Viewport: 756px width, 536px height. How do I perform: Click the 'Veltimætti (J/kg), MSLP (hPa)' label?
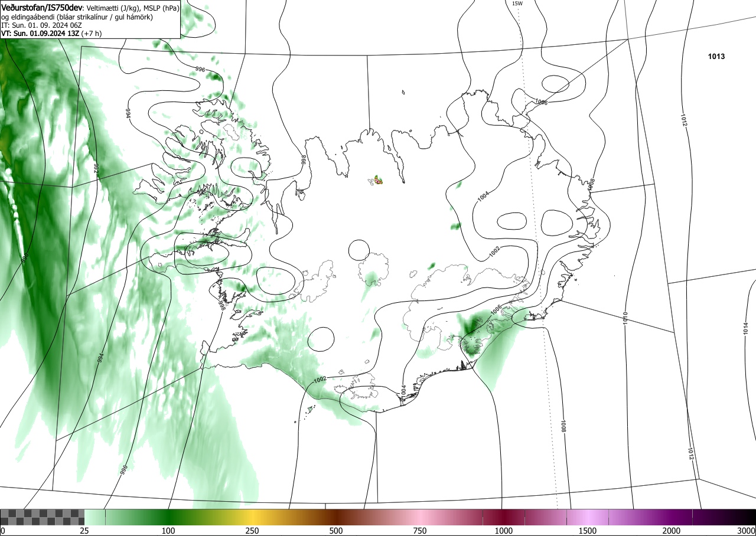tap(133, 8)
